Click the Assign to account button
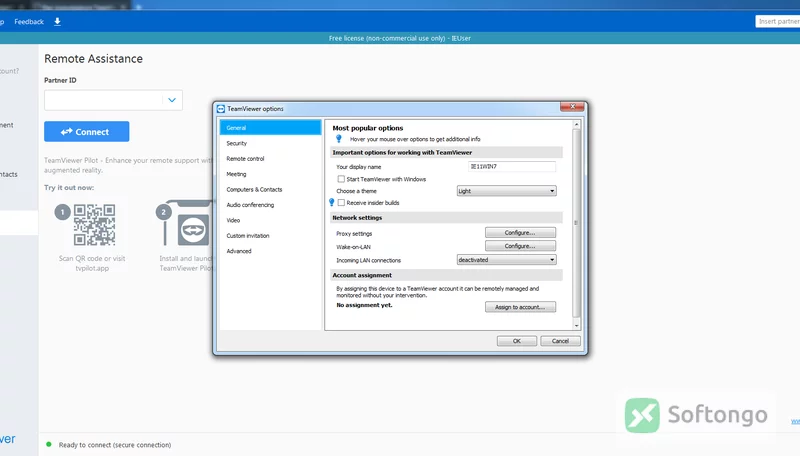800x456 pixels. [x=520, y=307]
